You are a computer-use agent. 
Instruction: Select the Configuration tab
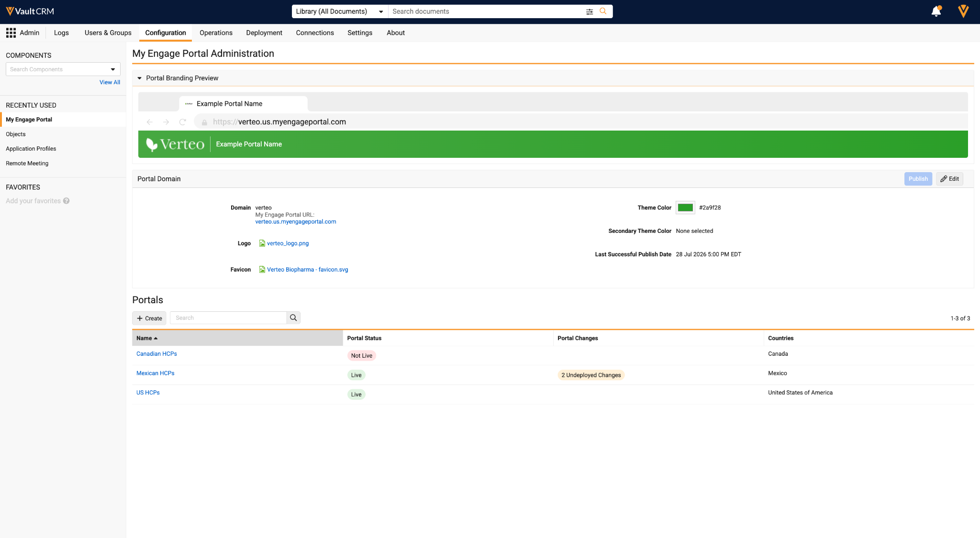[166, 33]
